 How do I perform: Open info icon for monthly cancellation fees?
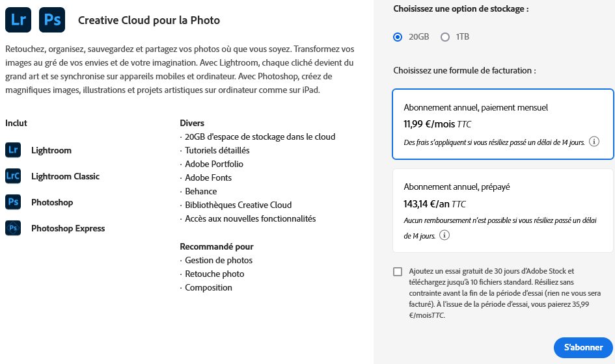click(594, 142)
